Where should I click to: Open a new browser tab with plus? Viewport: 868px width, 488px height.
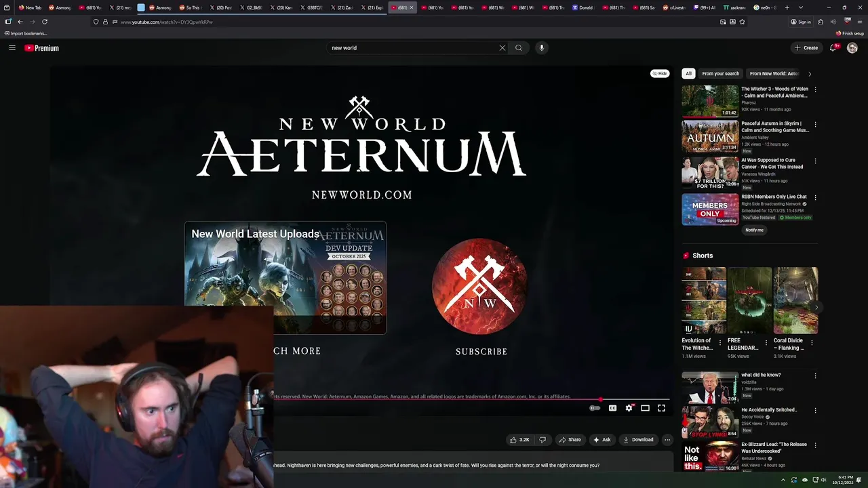coord(787,7)
